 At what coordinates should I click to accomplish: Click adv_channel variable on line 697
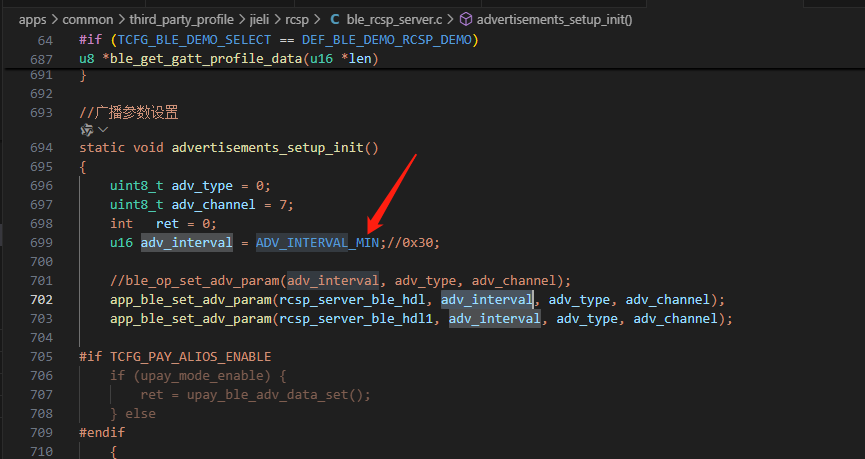(213, 205)
